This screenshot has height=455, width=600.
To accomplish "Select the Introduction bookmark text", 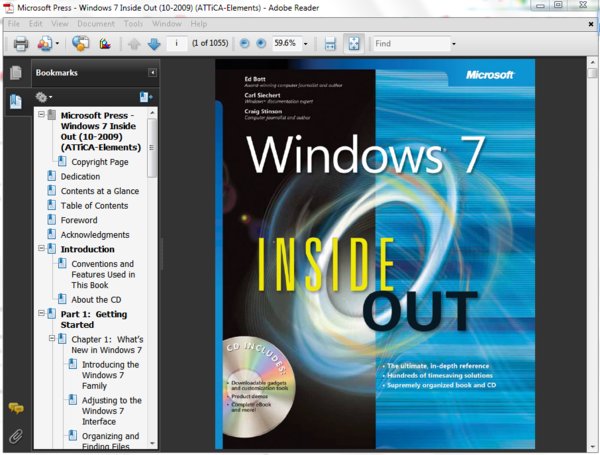I will (88, 250).
